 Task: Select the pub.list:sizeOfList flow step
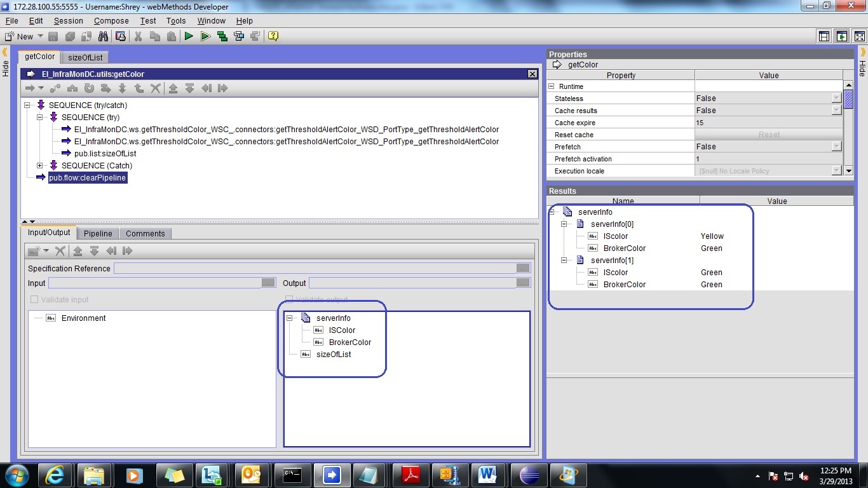tap(105, 153)
